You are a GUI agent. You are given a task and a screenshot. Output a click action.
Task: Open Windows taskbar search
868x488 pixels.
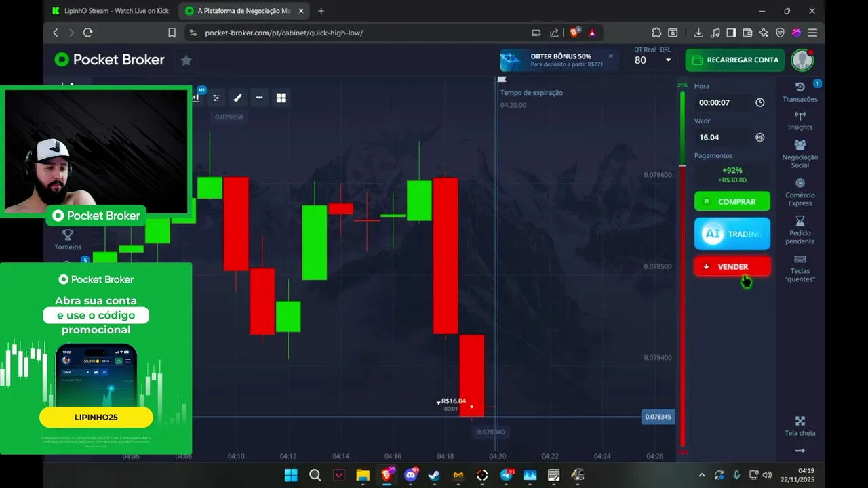(315, 475)
